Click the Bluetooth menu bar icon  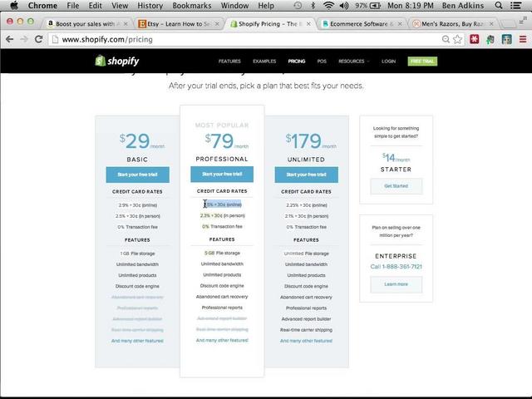[313, 6]
